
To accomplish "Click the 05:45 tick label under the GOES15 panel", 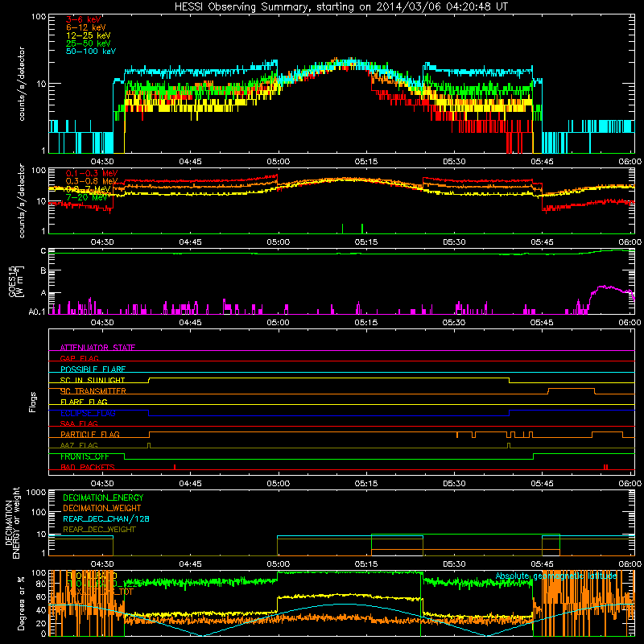I will (x=542, y=323).
